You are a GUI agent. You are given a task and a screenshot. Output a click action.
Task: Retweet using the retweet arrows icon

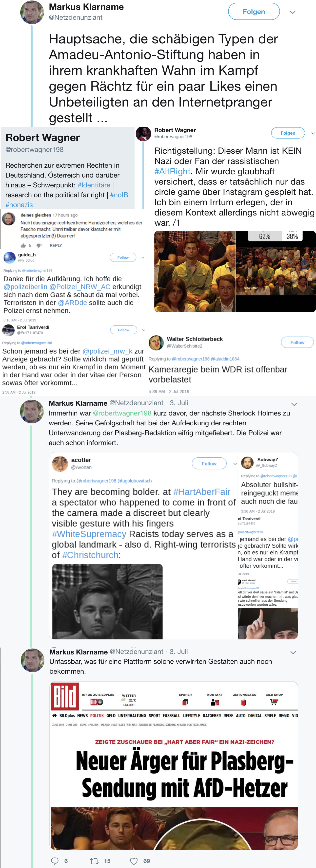[x=94, y=861]
